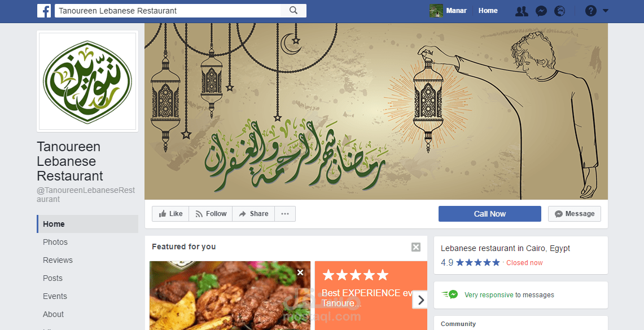Open the notifications globe icon
Screen dimensions: 644x330
point(560,11)
